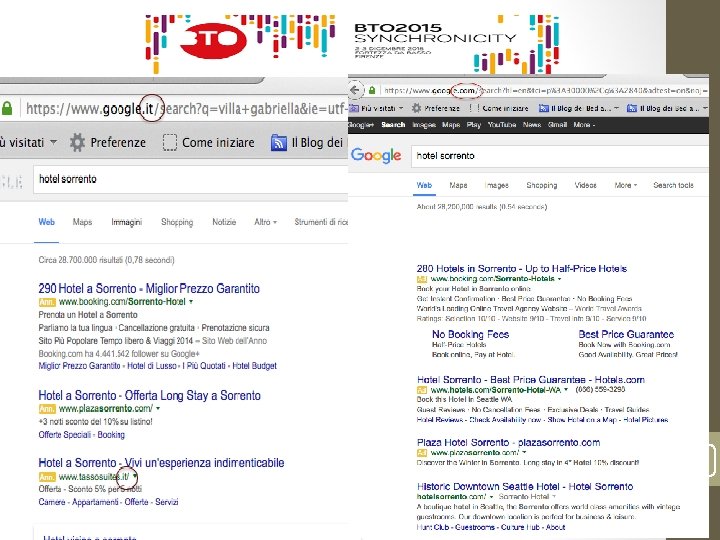The width and height of the screenshot is (720, 540).
Task: Click the 'Best Price Guarantee' sitelink heading
Action: click(626, 334)
